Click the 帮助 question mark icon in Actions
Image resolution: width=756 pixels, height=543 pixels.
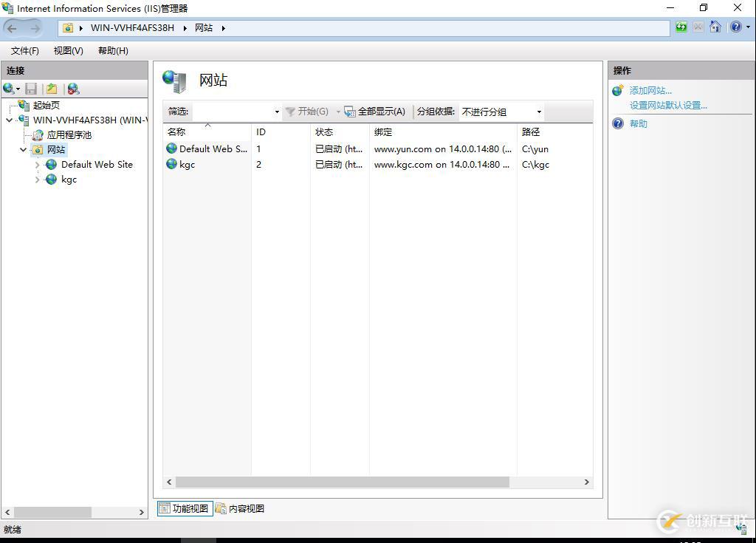(618, 123)
